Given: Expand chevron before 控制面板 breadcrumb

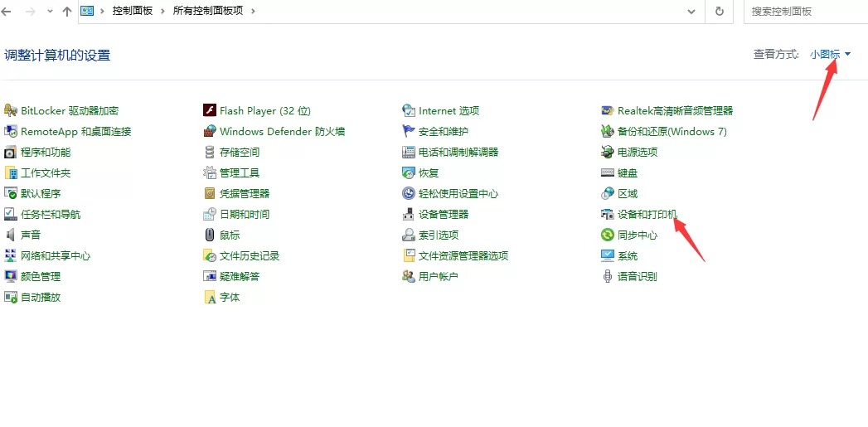Looking at the screenshot, I should click(x=103, y=11).
